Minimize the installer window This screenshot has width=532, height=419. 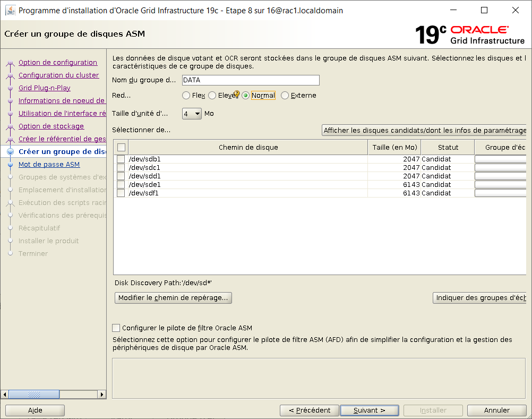tap(453, 11)
